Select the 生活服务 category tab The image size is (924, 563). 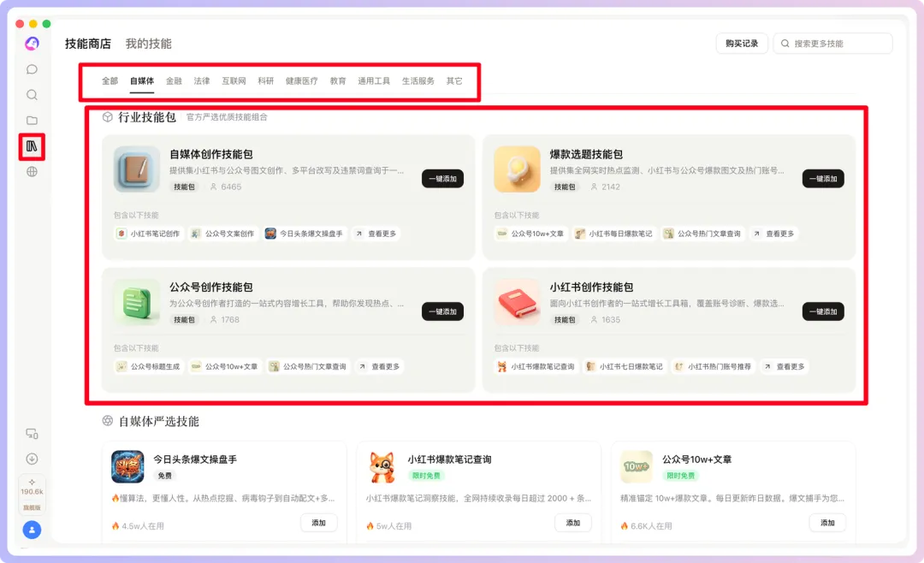pyautogui.click(x=418, y=81)
